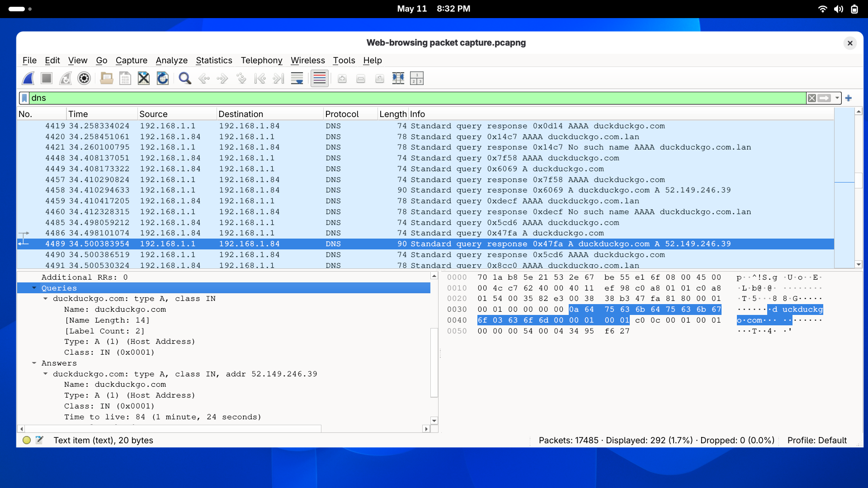Click the go to specified packet icon
Image resolution: width=868 pixels, height=488 pixels.
(x=241, y=79)
